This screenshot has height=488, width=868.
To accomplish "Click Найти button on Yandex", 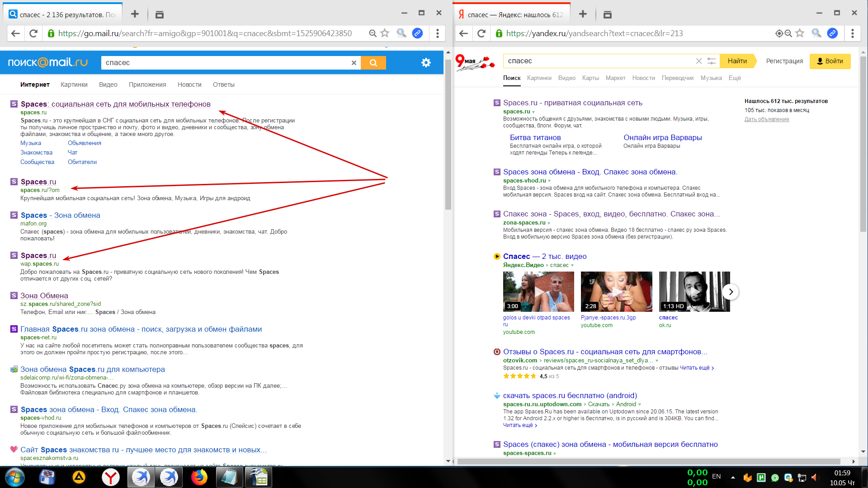I will pos(737,61).
